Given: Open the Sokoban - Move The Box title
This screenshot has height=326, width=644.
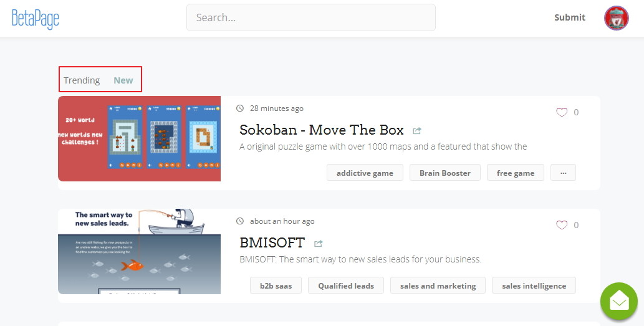Looking at the screenshot, I should click(x=322, y=130).
